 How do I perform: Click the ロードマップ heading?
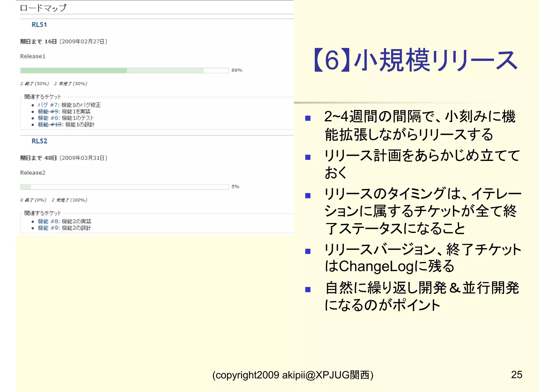(43, 8)
